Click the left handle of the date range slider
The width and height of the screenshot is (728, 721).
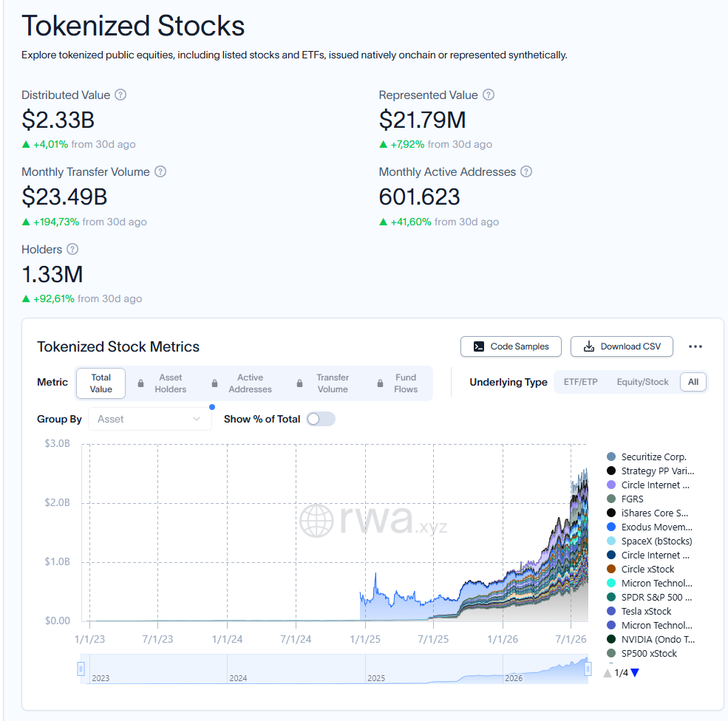tap(81, 669)
